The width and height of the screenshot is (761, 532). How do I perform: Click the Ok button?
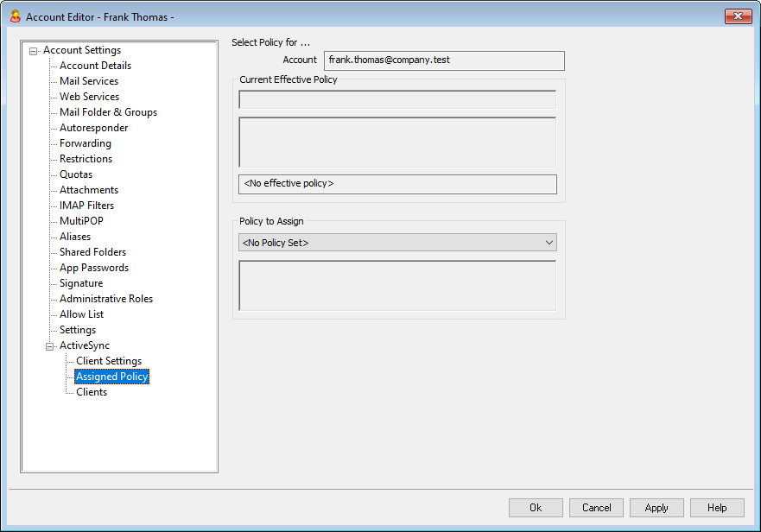point(536,508)
